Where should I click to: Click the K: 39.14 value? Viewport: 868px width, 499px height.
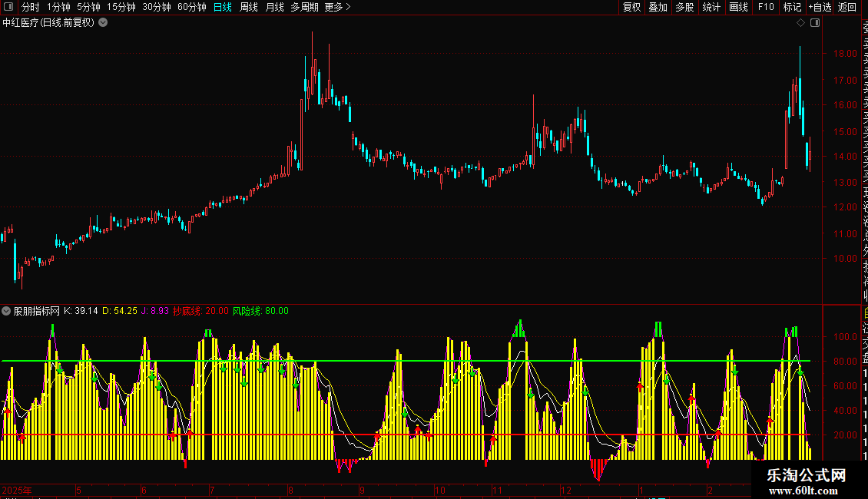(x=81, y=311)
